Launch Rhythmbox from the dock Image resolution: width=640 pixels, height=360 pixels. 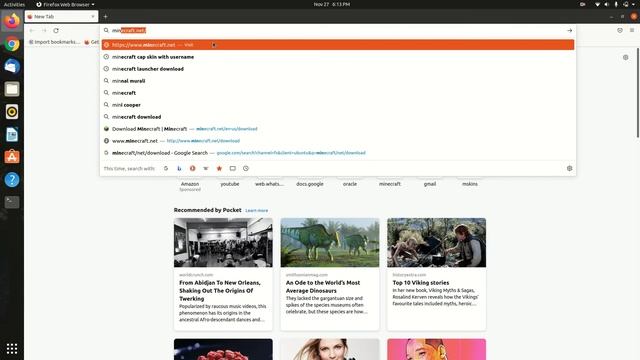[x=12, y=111]
